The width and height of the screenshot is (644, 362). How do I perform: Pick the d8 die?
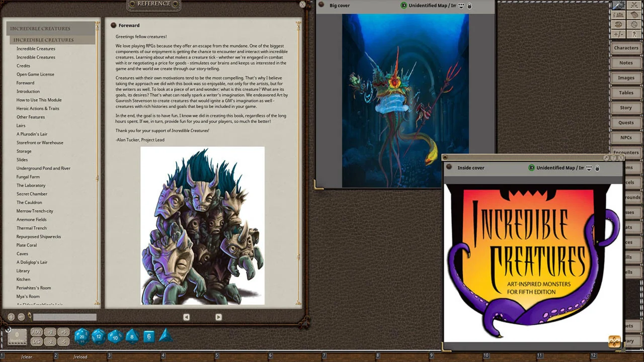[132, 336]
